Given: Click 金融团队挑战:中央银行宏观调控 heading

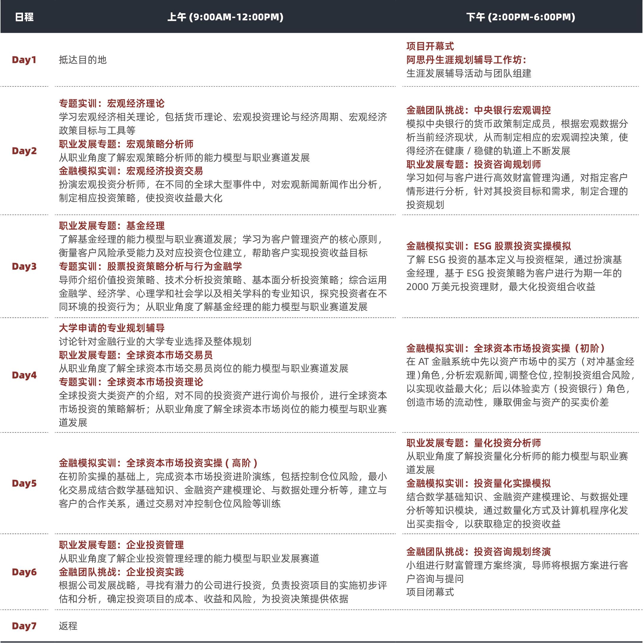Looking at the screenshot, I should click(x=478, y=110).
